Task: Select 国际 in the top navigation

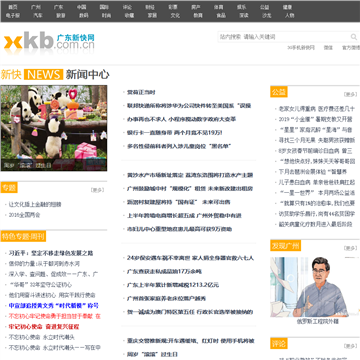Action: click(104, 7)
